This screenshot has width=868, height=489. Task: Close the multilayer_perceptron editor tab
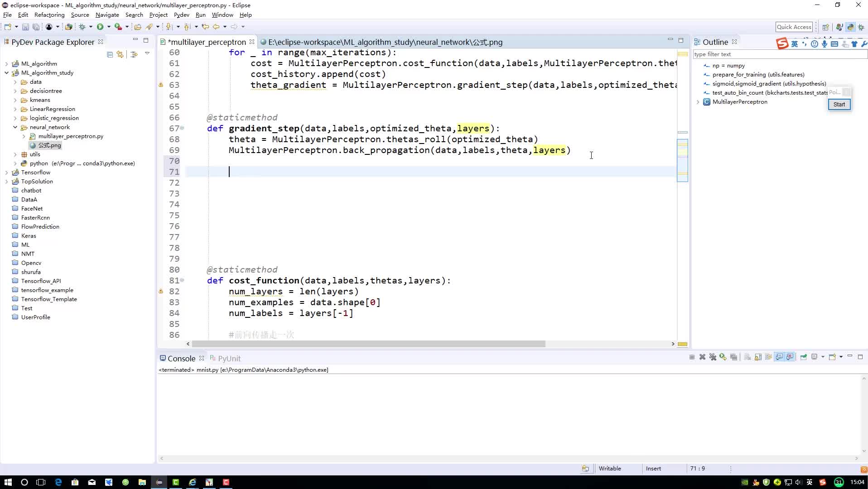coord(252,42)
